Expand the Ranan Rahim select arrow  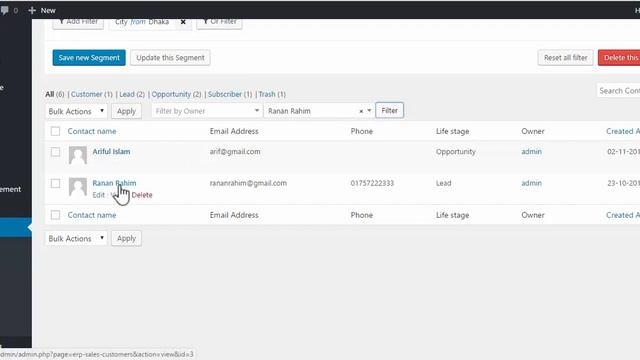tap(369, 111)
